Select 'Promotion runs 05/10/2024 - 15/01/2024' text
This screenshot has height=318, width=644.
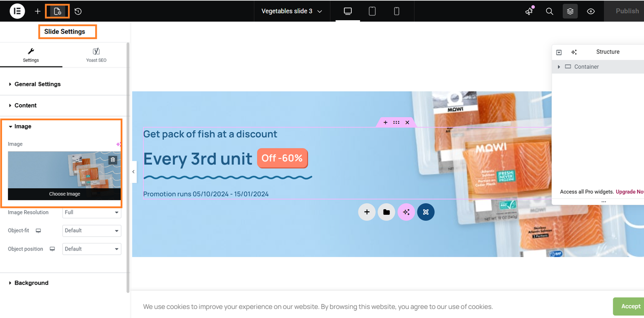(x=206, y=194)
